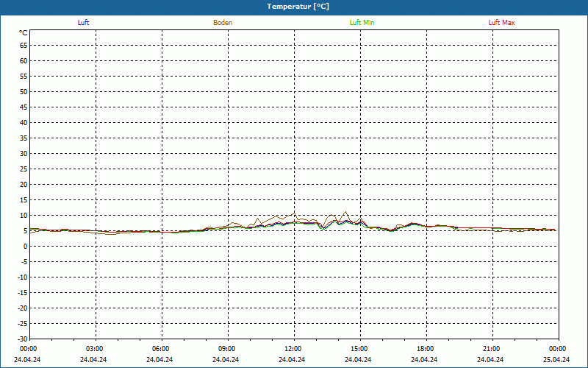Click the 12:00 time axis label
Screen dimensions: 588x368
(x=292, y=349)
